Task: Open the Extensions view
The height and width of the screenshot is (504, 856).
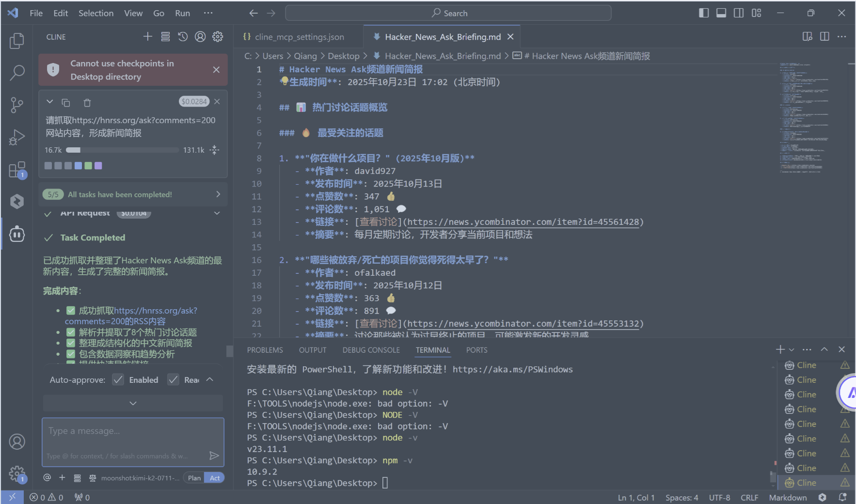Action: (x=17, y=170)
